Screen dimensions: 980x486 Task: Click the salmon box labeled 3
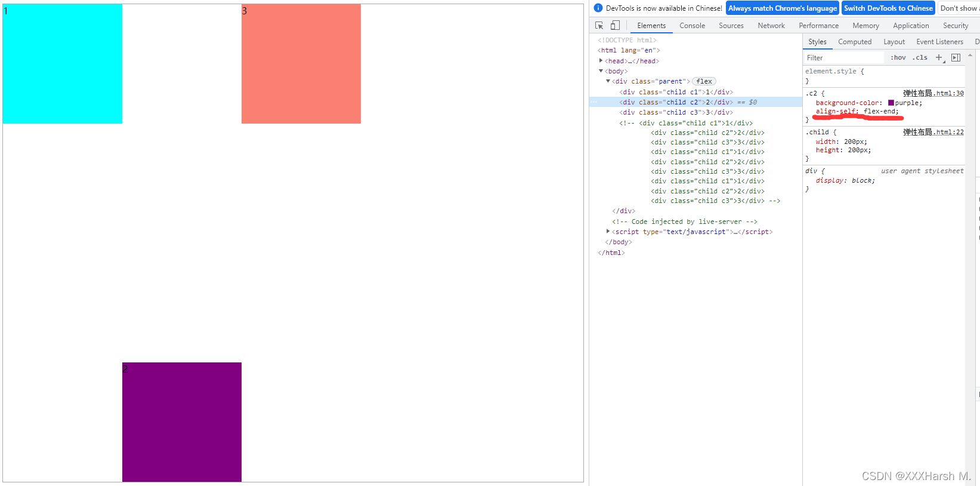tap(301, 64)
